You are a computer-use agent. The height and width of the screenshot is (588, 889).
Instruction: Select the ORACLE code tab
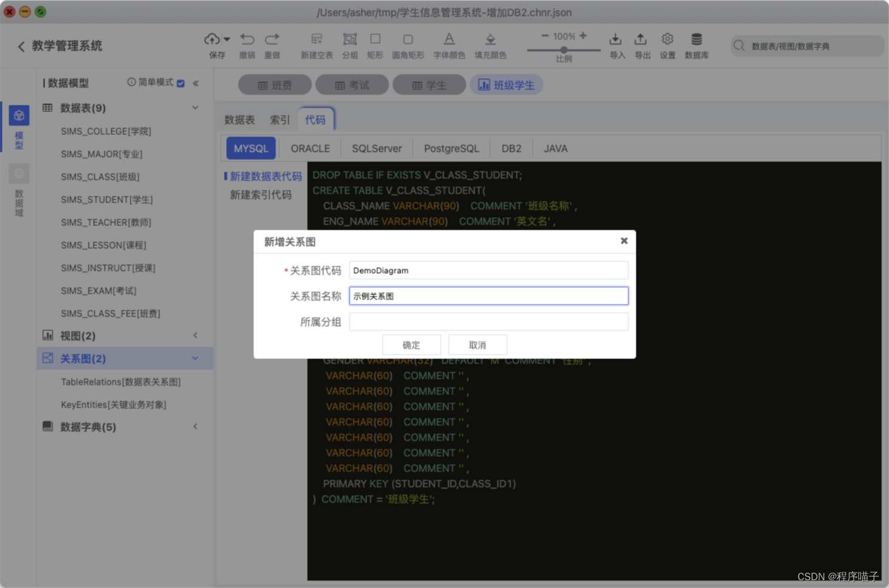[x=310, y=148]
